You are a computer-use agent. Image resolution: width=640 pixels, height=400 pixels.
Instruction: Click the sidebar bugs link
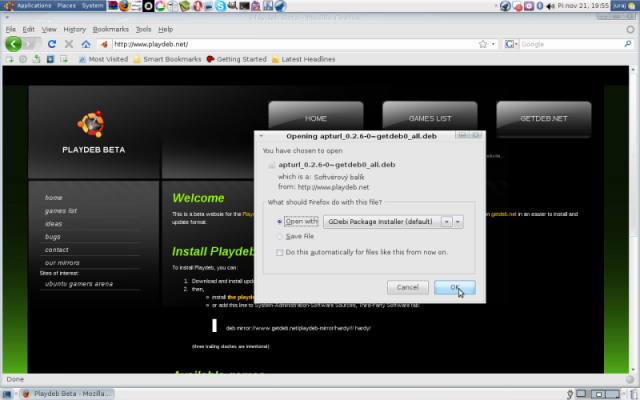(53, 237)
